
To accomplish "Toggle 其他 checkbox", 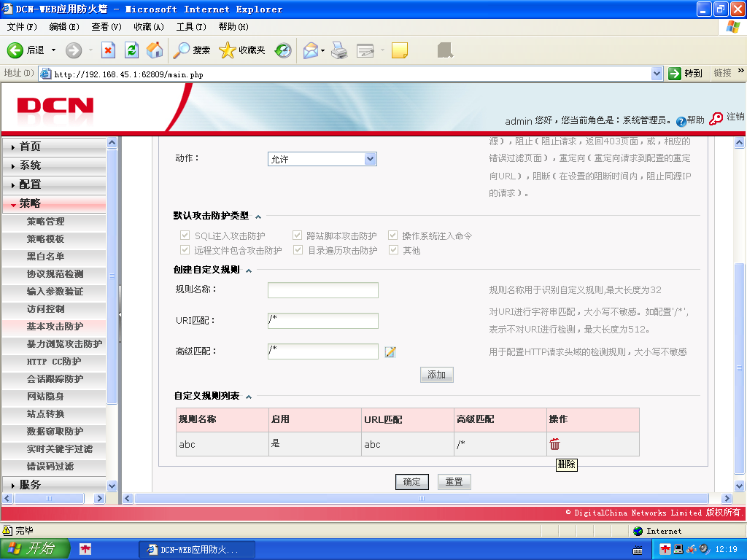I will (393, 250).
